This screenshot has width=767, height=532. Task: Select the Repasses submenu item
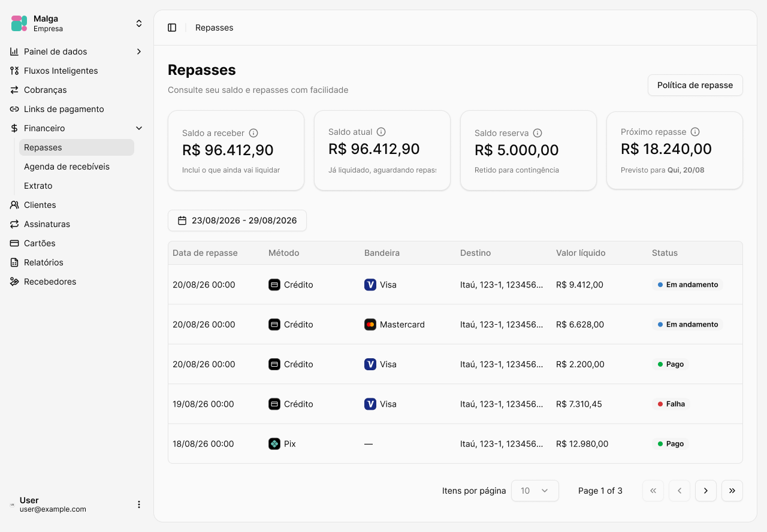click(x=77, y=147)
